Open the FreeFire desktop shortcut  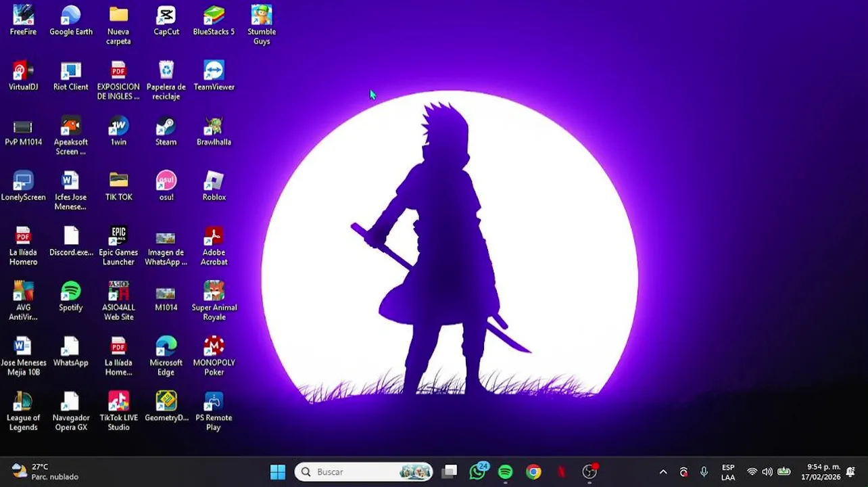coord(23,21)
